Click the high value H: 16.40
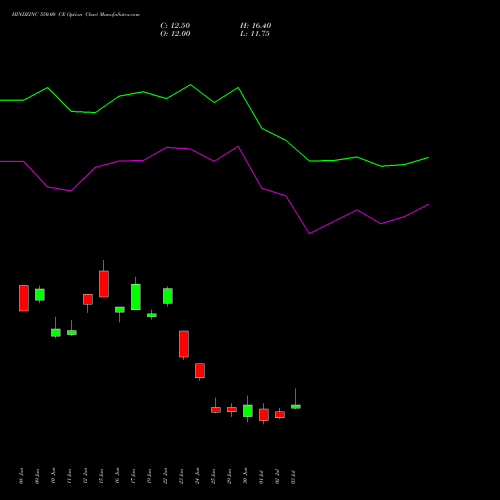This screenshot has height=500, width=500. [256, 26]
